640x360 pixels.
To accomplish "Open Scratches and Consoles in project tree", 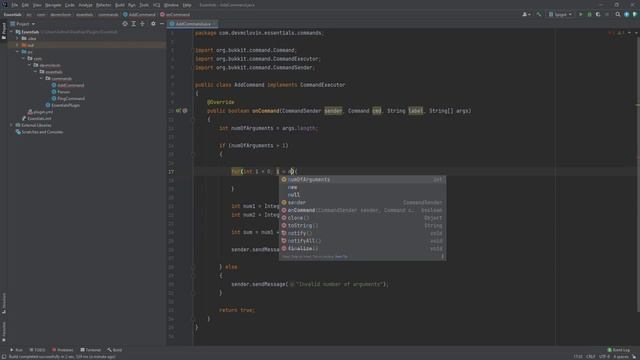I will (x=39, y=132).
